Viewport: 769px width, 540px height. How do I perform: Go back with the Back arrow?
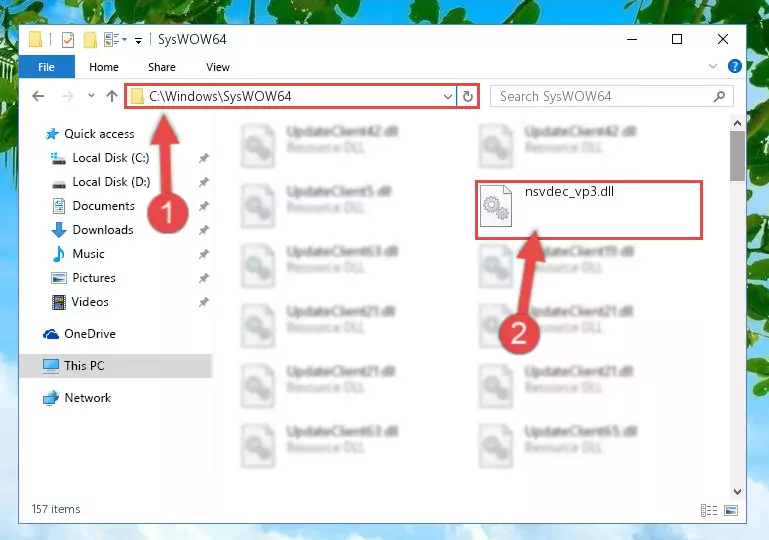[38, 96]
